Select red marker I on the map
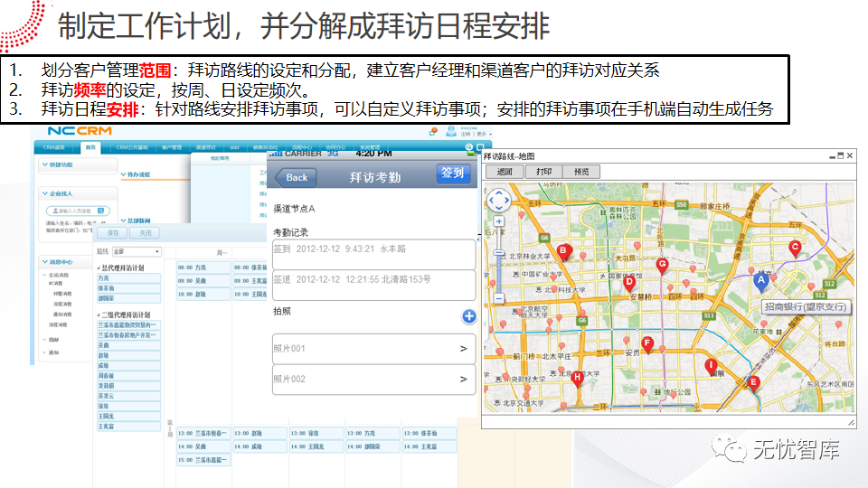The height and width of the screenshot is (488, 868). tap(711, 366)
